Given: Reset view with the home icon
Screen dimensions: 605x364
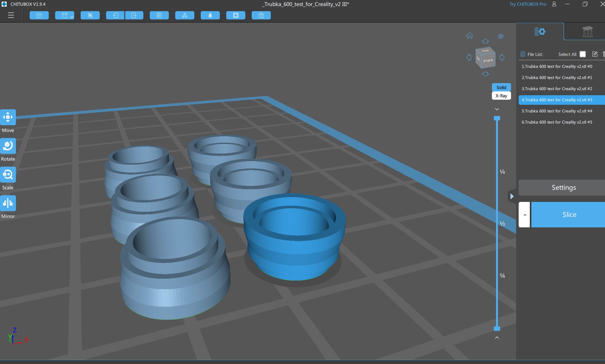Looking at the screenshot, I should [x=470, y=36].
